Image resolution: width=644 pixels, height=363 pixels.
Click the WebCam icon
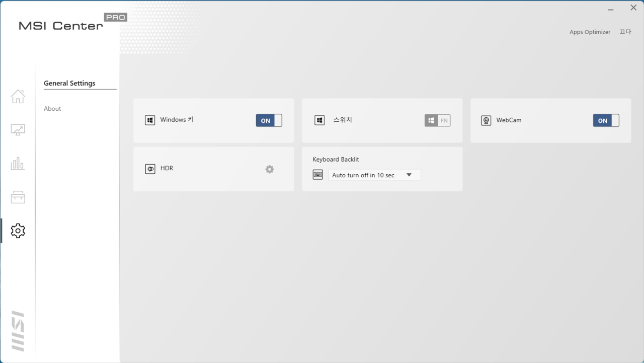coord(486,120)
